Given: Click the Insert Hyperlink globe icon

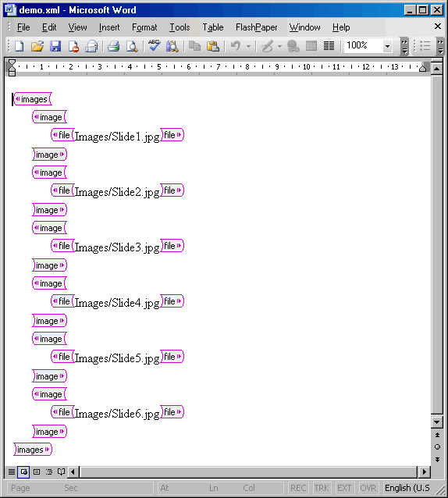Looking at the screenshot, I should pyautogui.click(x=293, y=46).
